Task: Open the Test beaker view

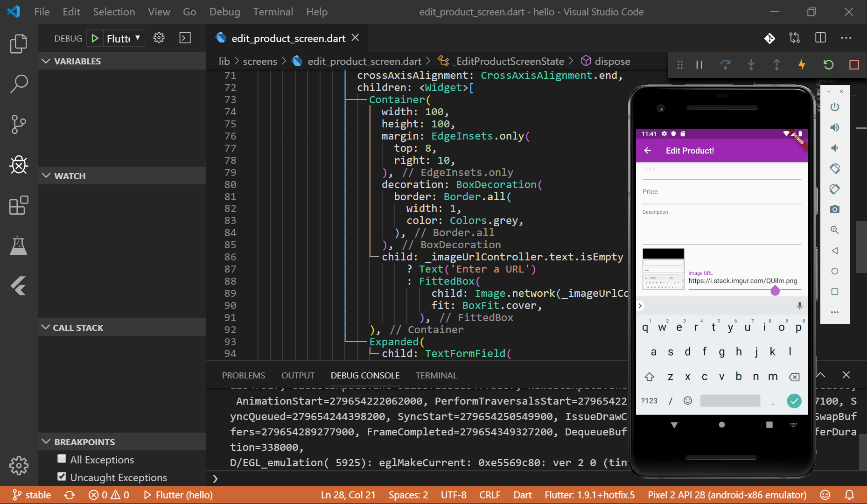Action: pos(19,245)
